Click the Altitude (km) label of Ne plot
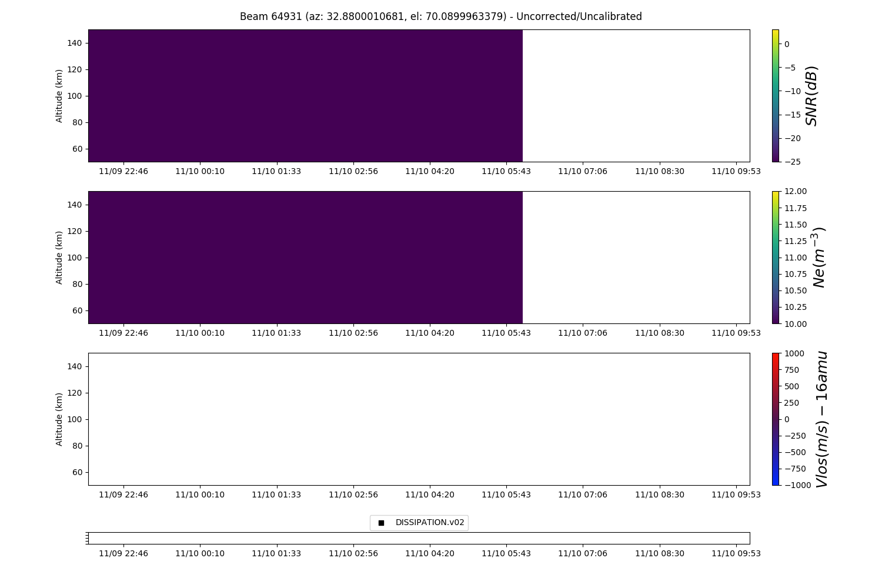This screenshot has width=882, height=588. (59, 258)
